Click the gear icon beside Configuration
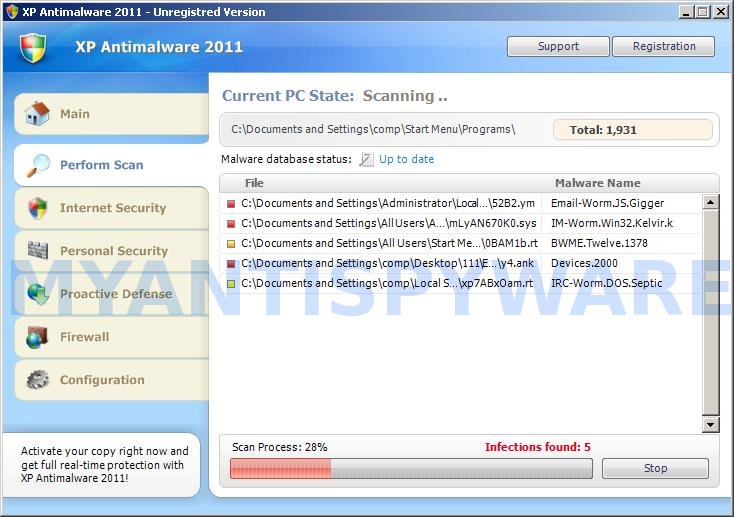The width and height of the screenshot is (734, 517). click(x=37, y=380)
